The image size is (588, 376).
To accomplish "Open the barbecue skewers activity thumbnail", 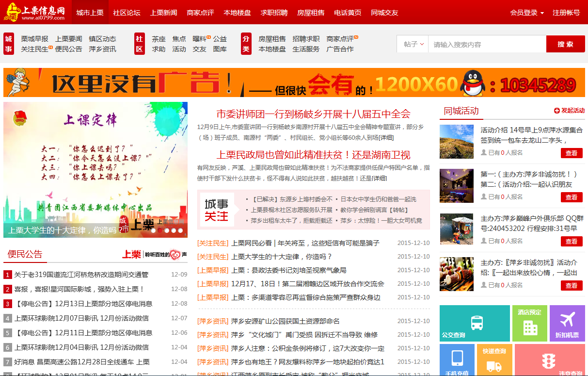I will coord(457,274).
